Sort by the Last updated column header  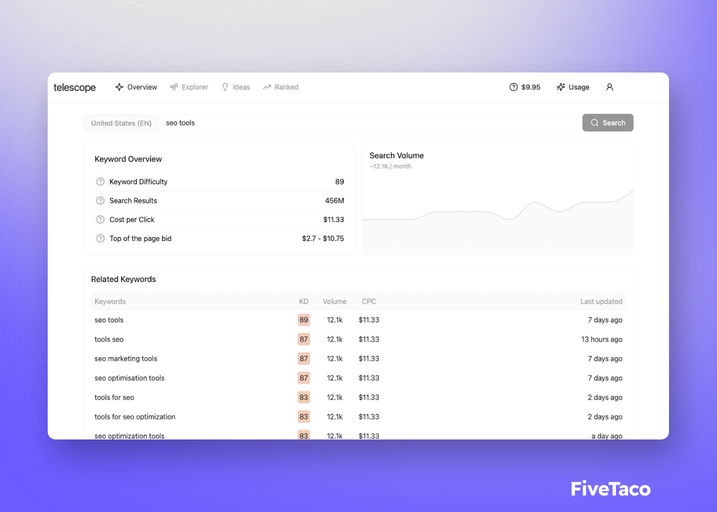coord(601,301)
